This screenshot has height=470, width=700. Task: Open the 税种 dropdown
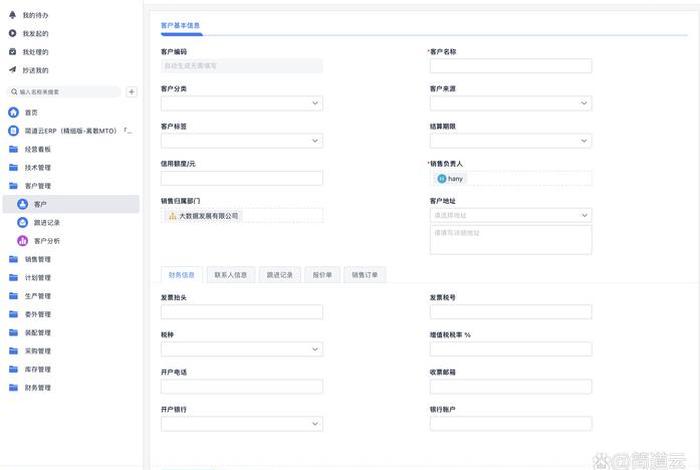pos(242,349)
